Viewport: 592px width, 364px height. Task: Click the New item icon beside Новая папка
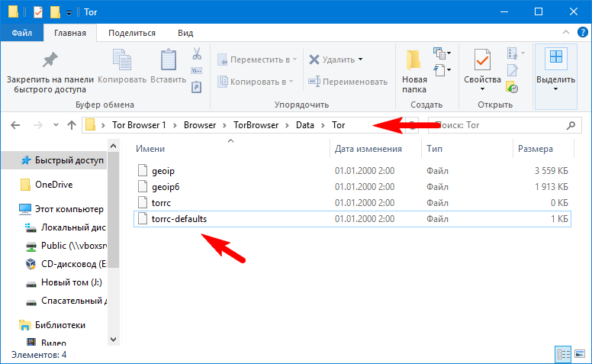439,53
